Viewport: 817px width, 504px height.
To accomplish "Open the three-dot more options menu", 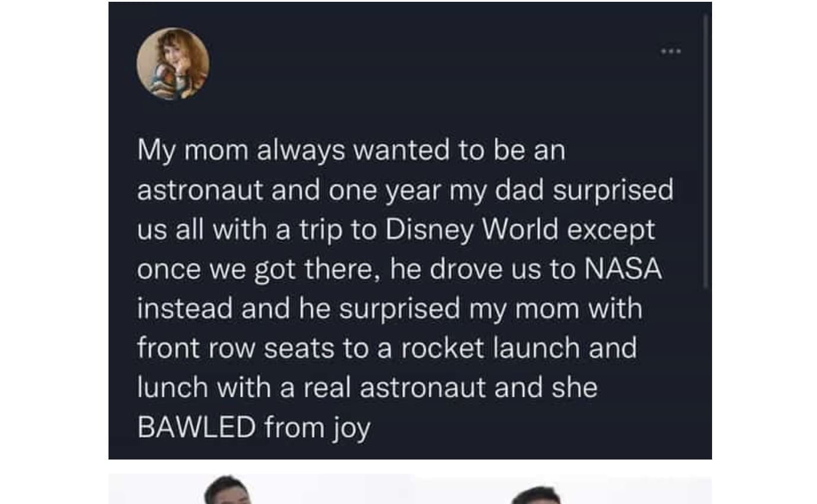I will [671, 52].
